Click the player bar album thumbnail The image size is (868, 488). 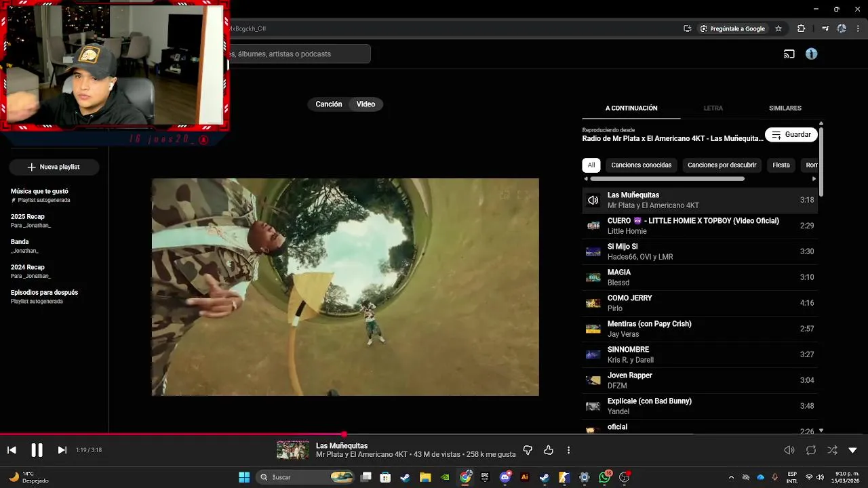[x=292, y=450]
